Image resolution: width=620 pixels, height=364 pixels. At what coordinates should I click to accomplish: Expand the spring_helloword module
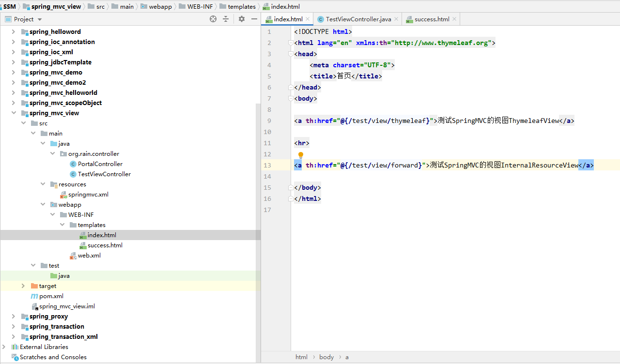pos(14,32)
